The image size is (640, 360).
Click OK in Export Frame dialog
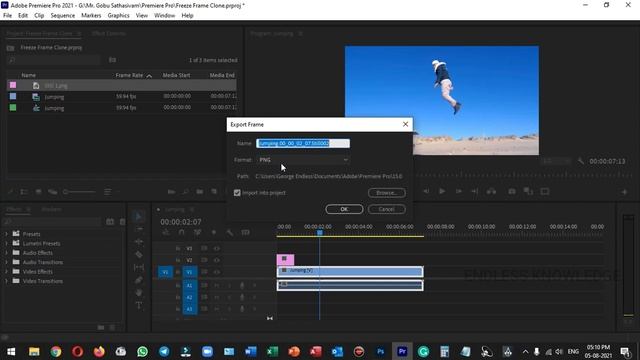pos(344,209)
